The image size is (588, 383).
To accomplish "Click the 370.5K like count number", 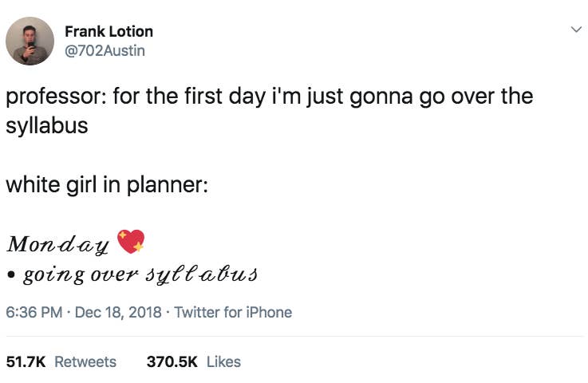I will pos(172,361).
